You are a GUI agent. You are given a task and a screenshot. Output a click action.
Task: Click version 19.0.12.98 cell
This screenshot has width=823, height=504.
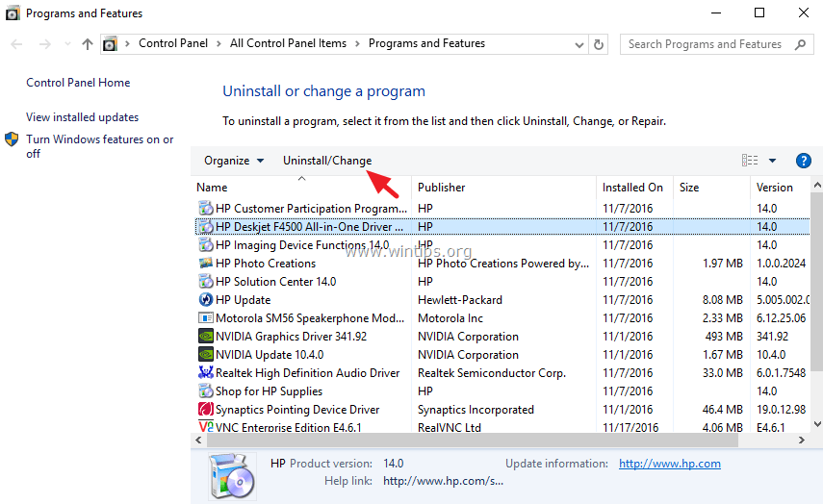tap(781, 410)
